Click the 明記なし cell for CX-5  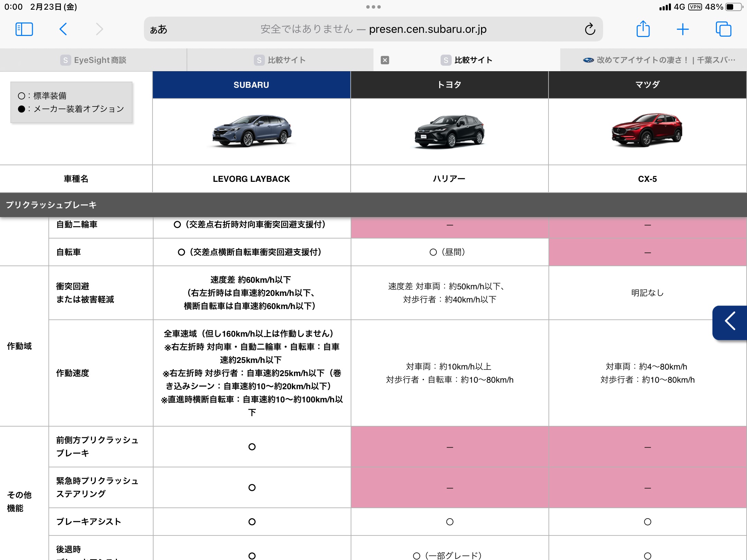(647, 293)
